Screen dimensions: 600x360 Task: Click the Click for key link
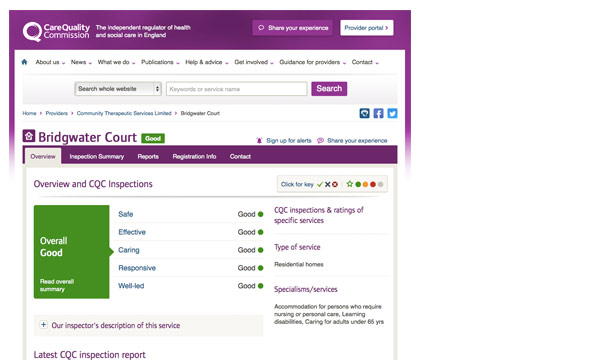point(297,184)
